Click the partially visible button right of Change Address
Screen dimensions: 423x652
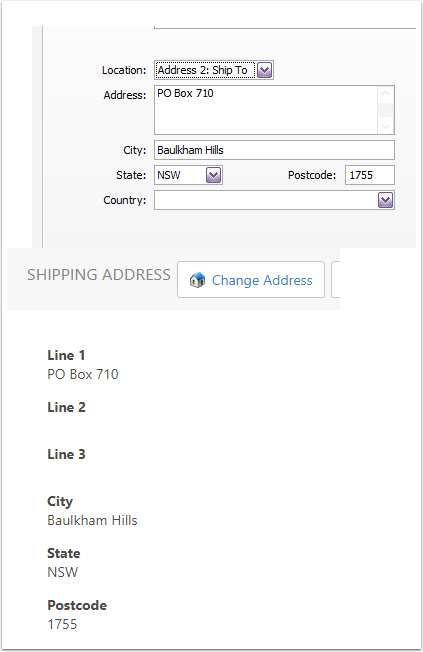[336, 279]
